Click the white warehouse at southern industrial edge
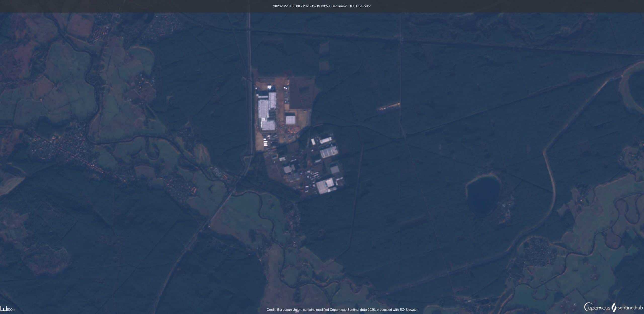This screenshot has height=314, width=644. (325, 186)
